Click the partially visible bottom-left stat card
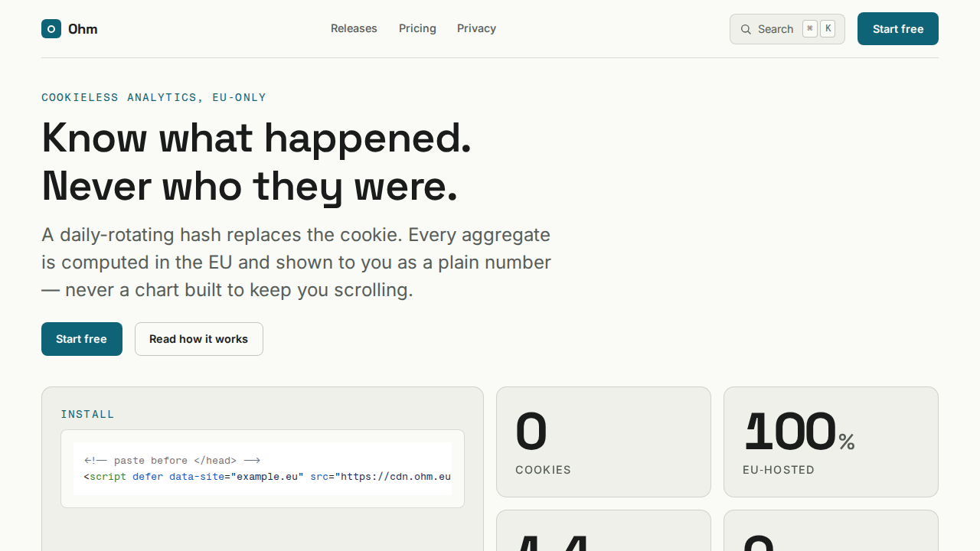980x551 pixels. click(x=603, y=530)
